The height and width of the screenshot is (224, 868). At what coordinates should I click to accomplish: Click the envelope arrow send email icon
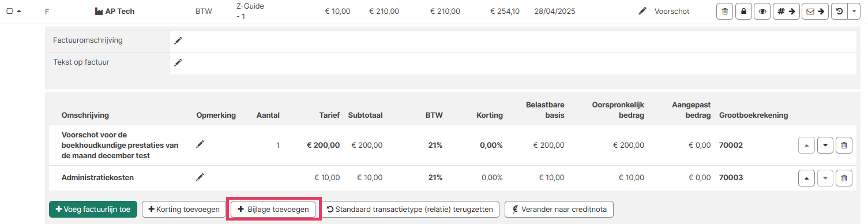tap(815, 11)
